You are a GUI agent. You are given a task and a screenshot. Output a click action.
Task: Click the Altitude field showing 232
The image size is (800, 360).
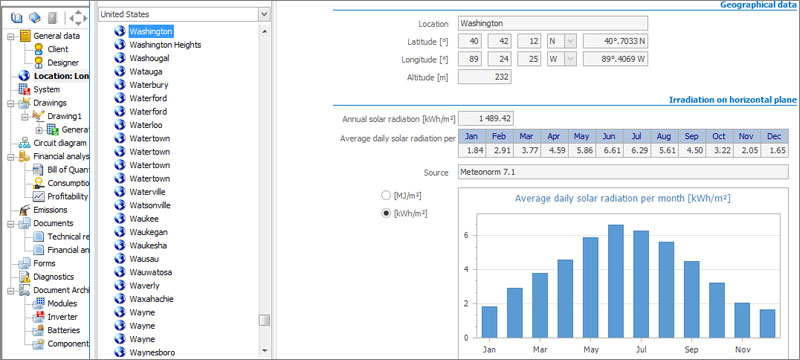click(x=485, y=77)
